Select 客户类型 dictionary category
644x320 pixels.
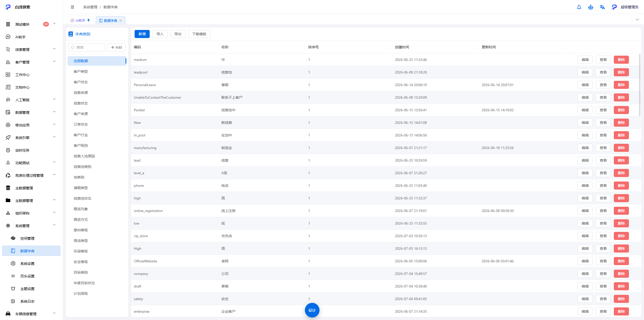[x=97, y=72]
